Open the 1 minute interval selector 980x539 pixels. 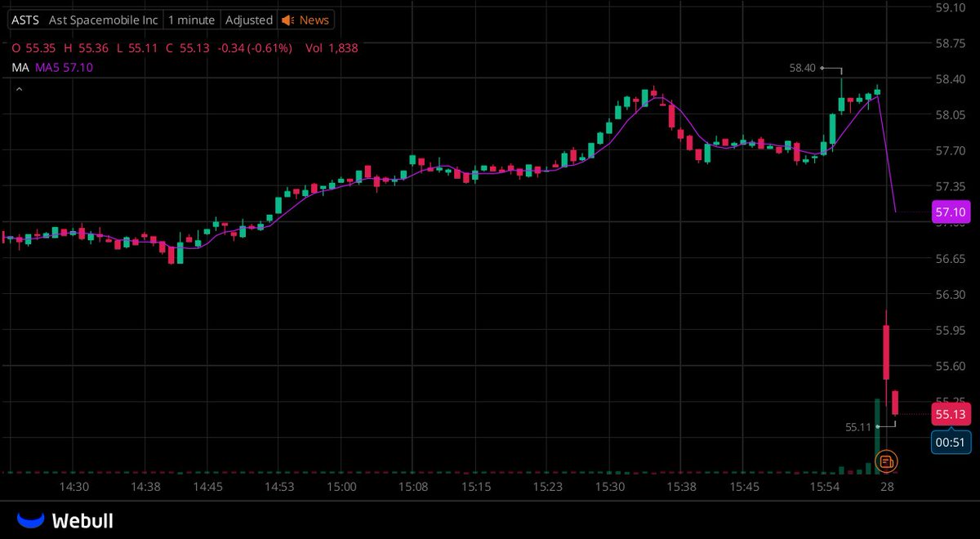point(191,20)
